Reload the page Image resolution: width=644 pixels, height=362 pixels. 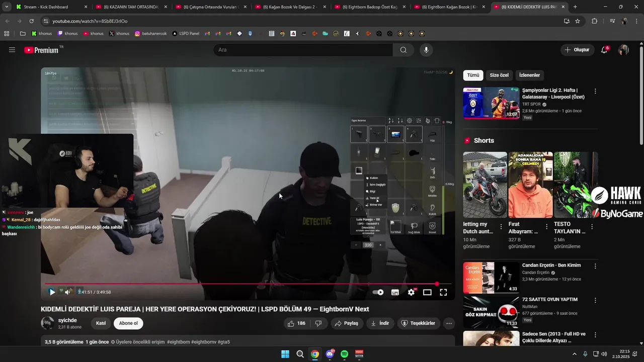[x=31, y=21]
